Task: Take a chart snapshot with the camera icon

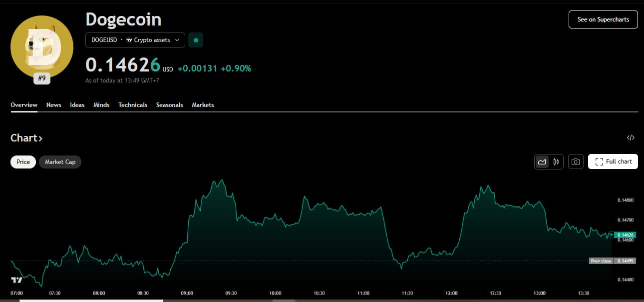Action: pos(576,161)
